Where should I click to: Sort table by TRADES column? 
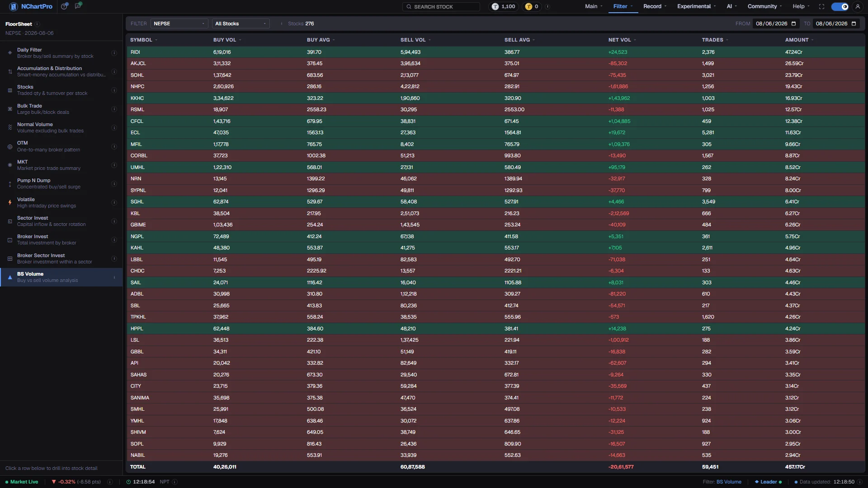715,40
